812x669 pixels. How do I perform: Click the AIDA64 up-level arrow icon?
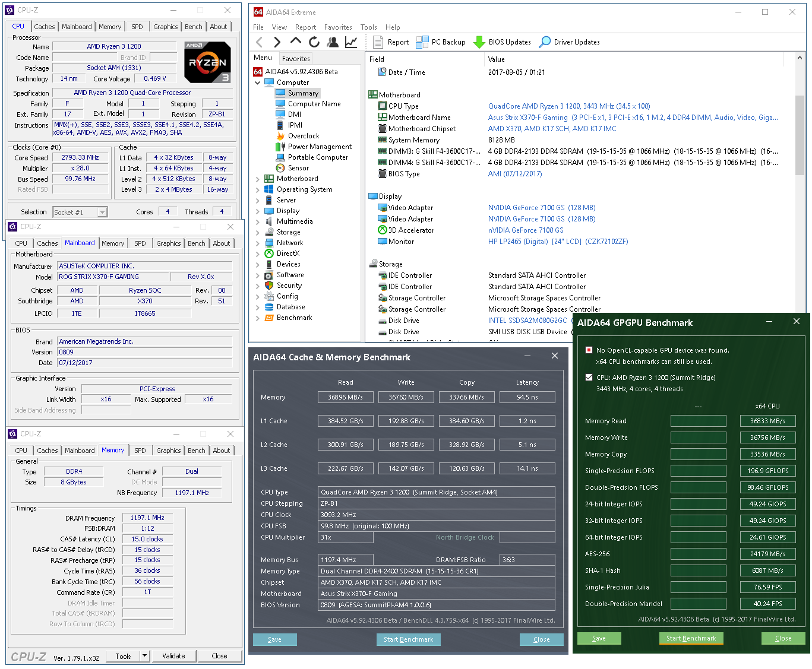(295, 41)
